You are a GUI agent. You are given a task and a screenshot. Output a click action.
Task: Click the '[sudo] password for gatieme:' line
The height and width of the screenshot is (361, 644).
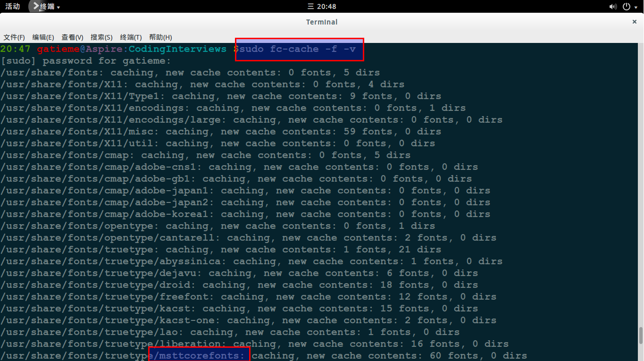tap(86, 61)
